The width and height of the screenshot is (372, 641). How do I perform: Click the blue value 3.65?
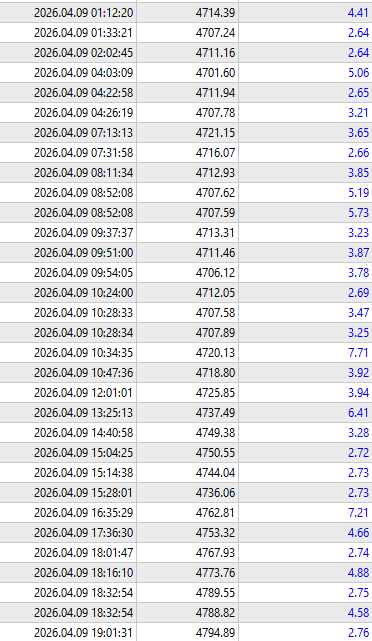point(359,133)
